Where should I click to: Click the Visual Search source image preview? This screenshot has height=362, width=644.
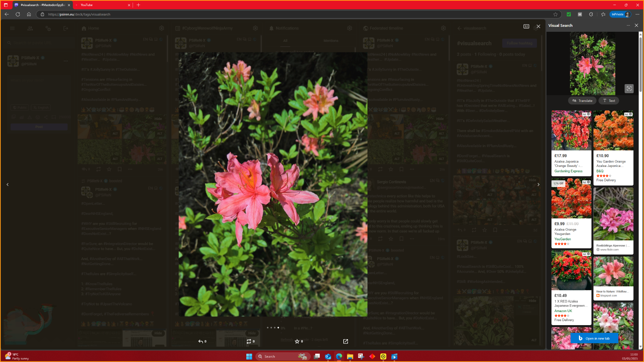592,64
